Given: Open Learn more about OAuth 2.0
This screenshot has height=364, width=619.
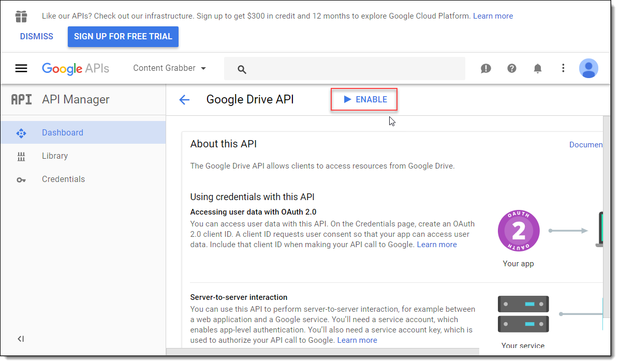Looking at the screenshot, I should [437, 245].
